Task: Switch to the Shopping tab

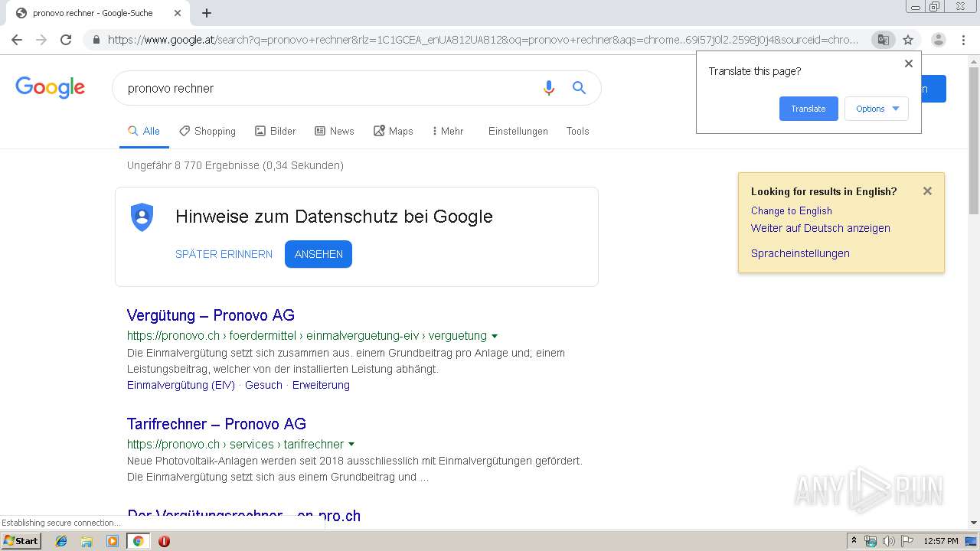Action: (x=207, y=131)
